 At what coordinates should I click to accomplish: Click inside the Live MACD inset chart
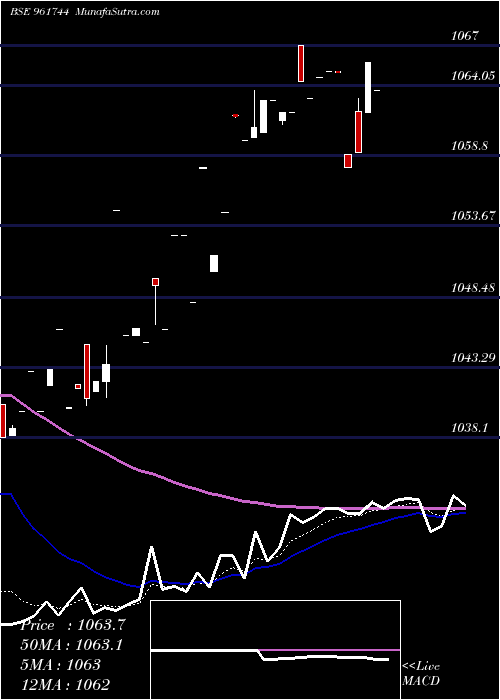point(275,650)
